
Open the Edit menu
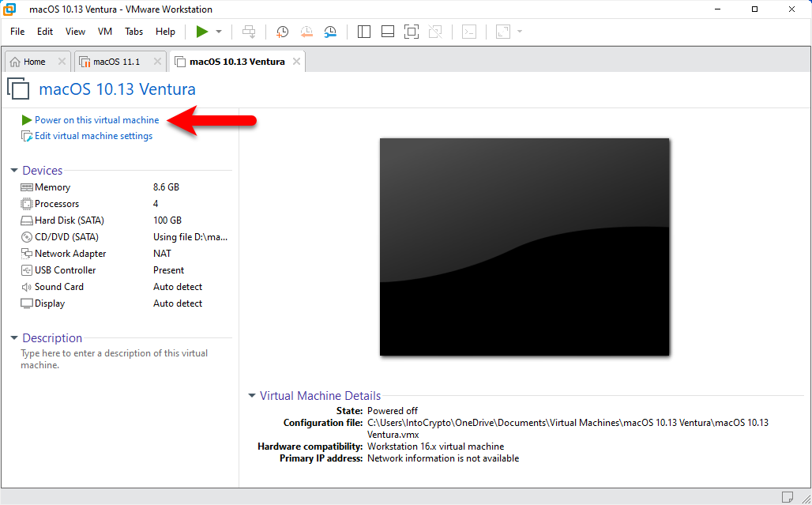click(45, 32)
